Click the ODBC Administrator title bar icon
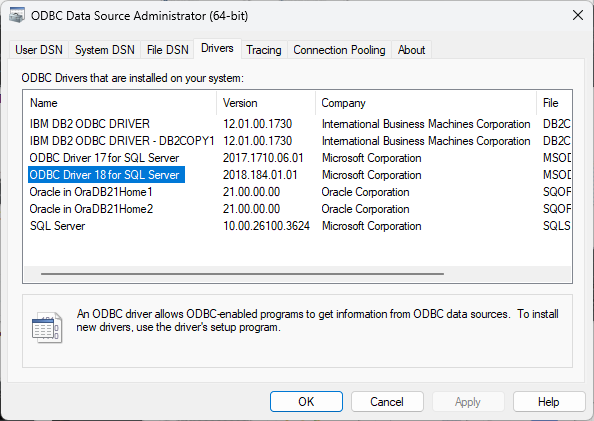This screenshot has width=594, height=421. (x=17, y=15)
